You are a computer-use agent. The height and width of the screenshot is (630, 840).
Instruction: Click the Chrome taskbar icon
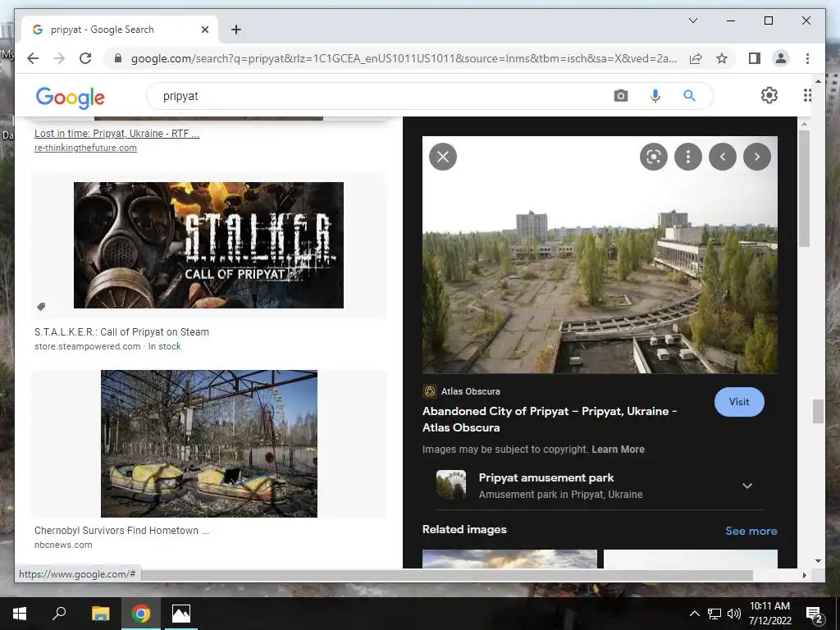tap(141, 614)
